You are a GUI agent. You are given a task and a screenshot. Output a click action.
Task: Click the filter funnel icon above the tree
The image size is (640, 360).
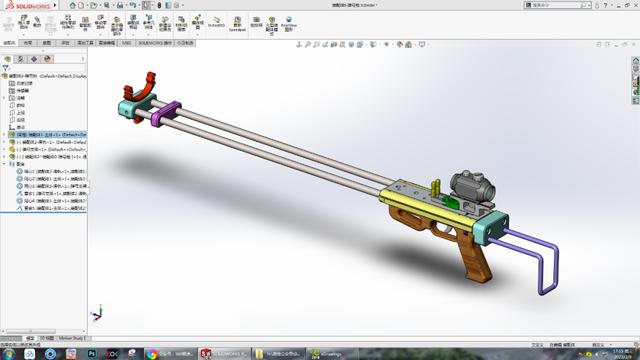[x=5, y=68]
